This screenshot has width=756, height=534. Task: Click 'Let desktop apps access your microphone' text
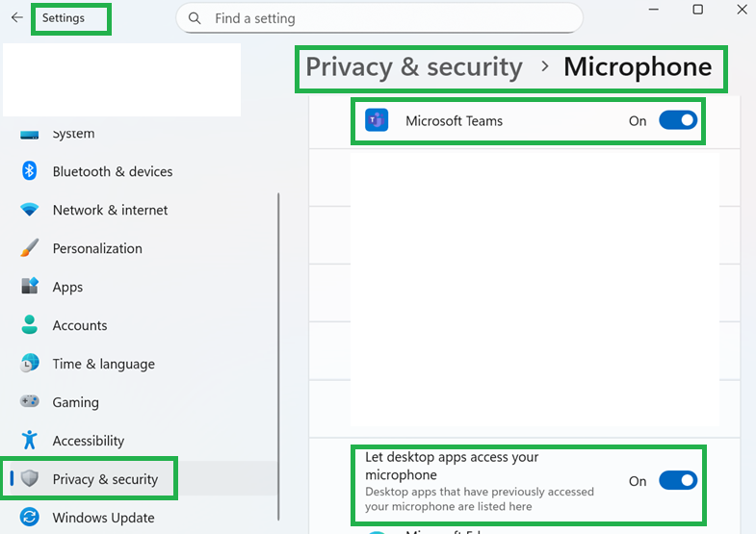452,466
